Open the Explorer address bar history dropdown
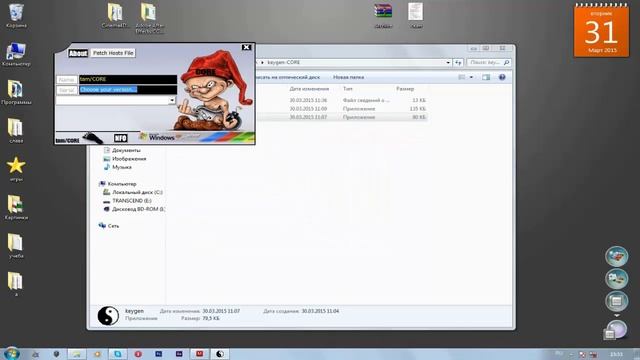The image size is (640, 360). coord(448,62)
